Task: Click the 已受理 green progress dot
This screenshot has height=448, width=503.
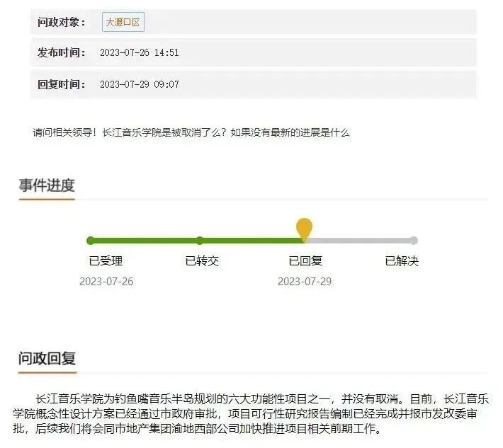Action: click(91, 241)
